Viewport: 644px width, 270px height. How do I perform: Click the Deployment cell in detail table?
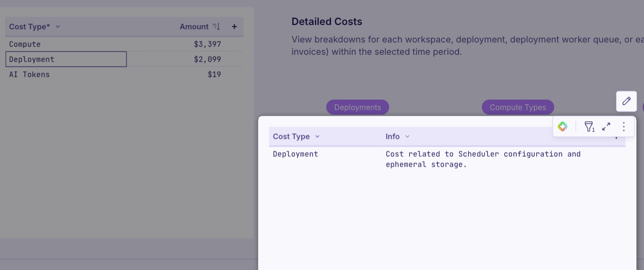coord(296,154)
